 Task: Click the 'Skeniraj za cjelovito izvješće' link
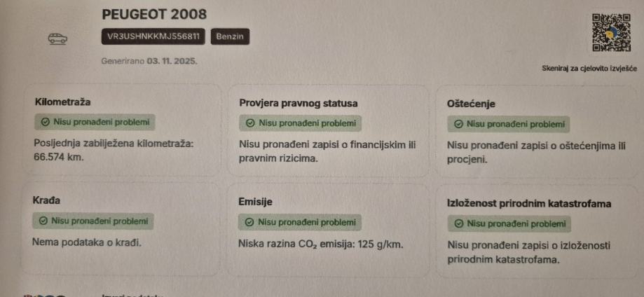click(589, 69)
